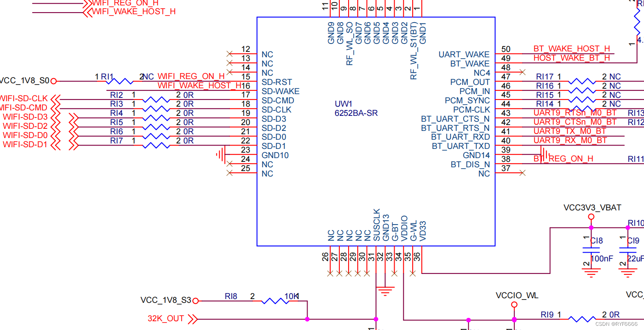644x330 pixels.
Task: Select the RI5 resistor designator
Action: [x=117, y=123]
